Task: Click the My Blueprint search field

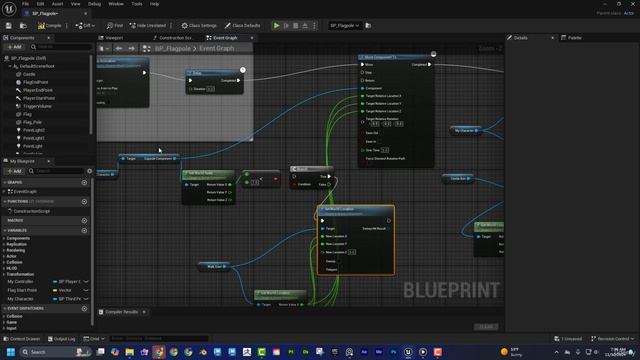Action: [56, 171]
